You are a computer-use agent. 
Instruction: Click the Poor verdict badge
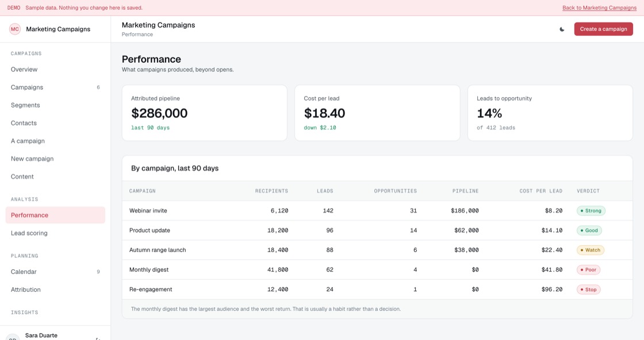click(x=589, y=270)
